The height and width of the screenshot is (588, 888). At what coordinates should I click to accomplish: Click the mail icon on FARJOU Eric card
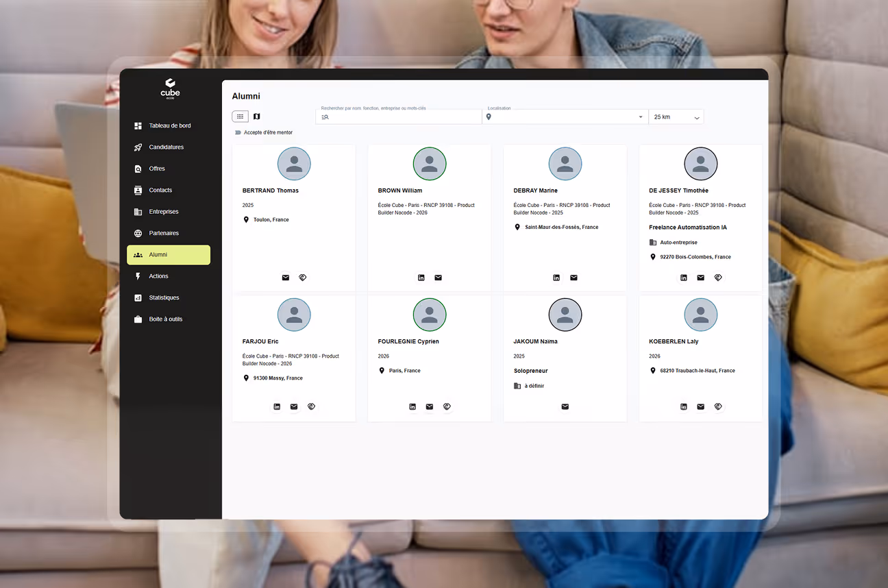(x=294, y=406)
